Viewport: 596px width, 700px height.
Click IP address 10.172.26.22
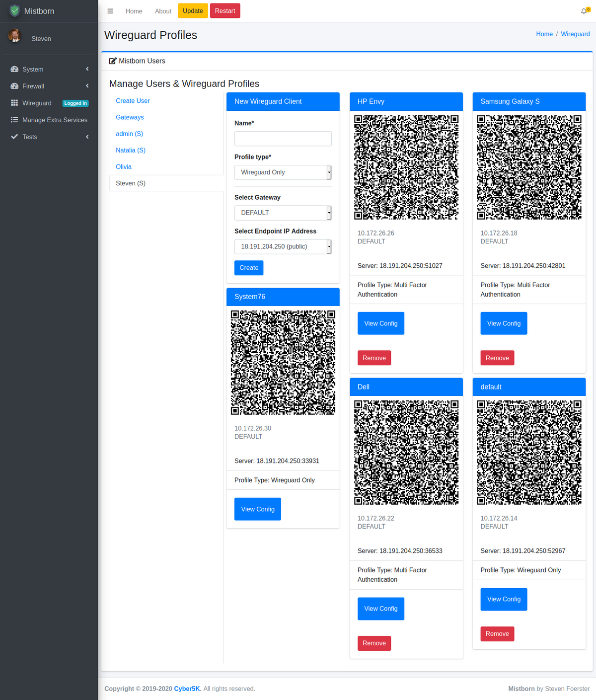tap(376, 518)
